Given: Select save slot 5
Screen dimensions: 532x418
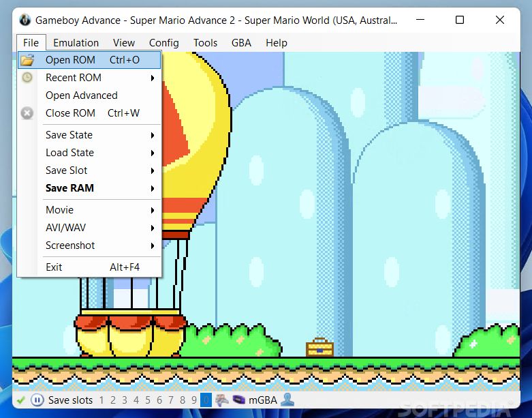Looking at the screenshot, I should (148, 400).
